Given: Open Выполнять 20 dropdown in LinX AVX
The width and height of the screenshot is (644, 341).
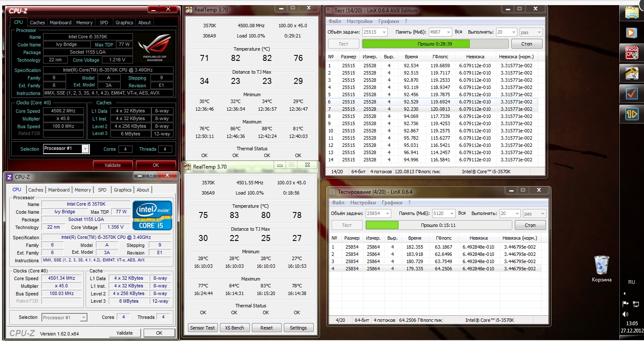Looking at the screenshot, I should (507, 32).
